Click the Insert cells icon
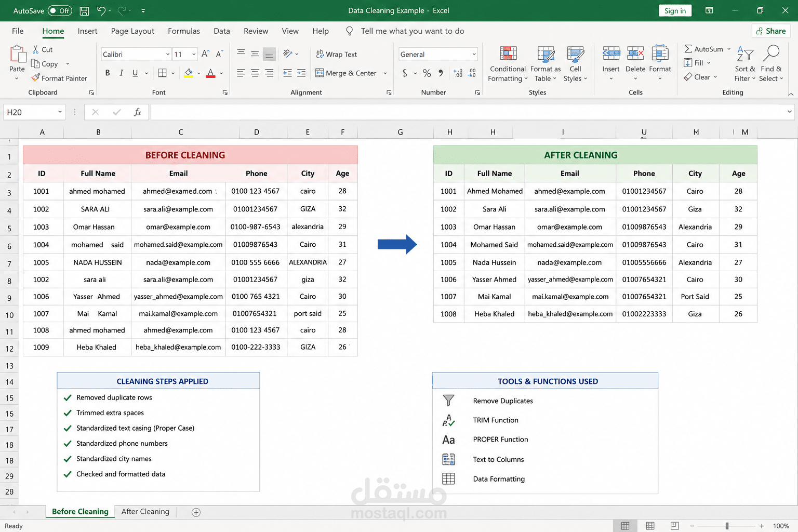The image size is (798, 532). 611,54
